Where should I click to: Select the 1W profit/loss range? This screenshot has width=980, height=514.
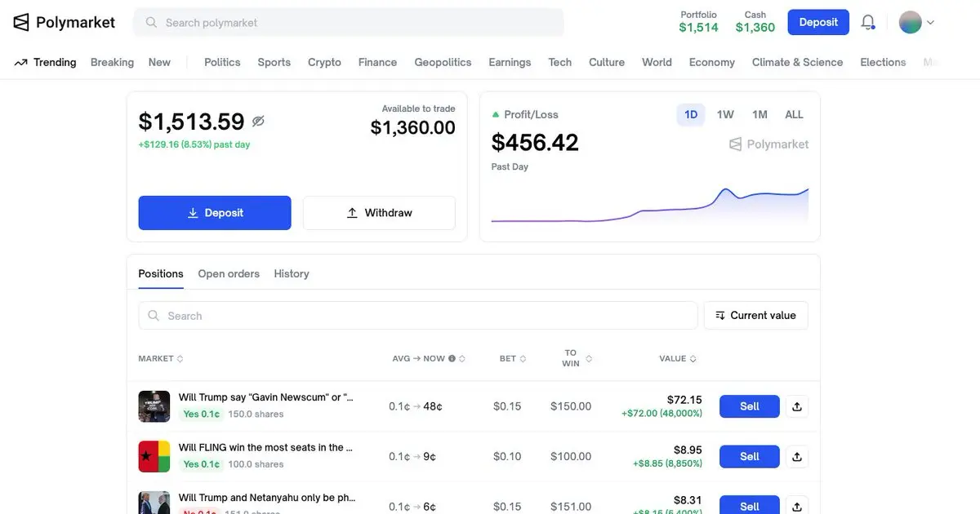click(725, 114)
